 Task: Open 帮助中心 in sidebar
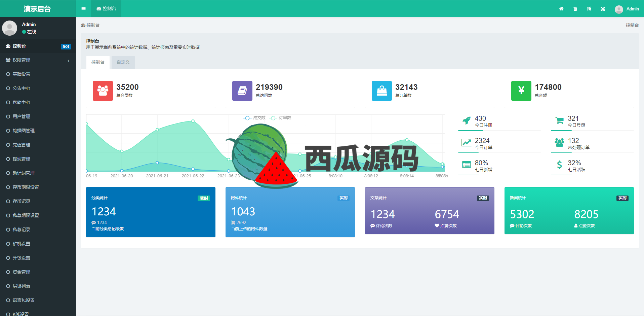coord(38,103)
